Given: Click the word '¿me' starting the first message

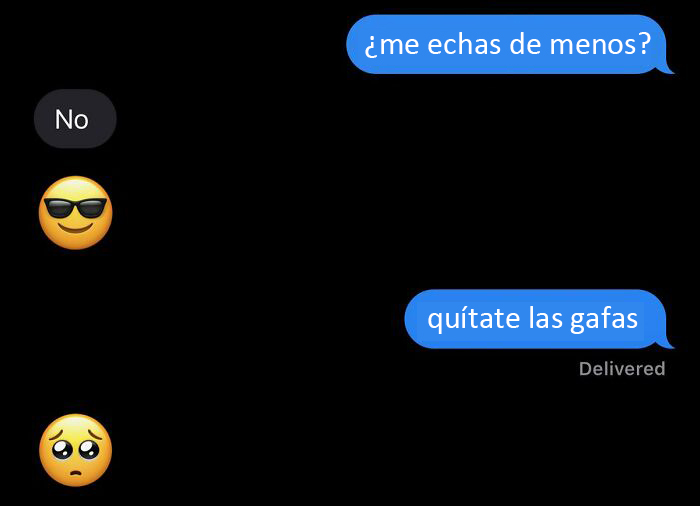Looking at the screenshot, I should click(392, 46).
